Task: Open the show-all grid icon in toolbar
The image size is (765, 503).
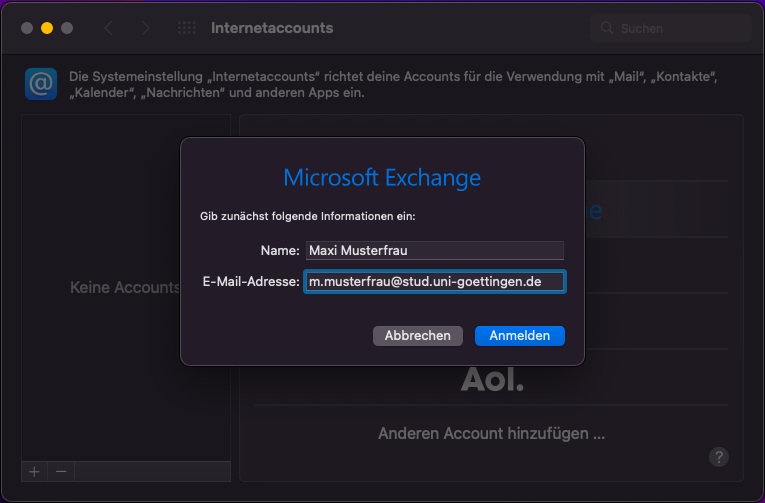Action: [187, 28]
